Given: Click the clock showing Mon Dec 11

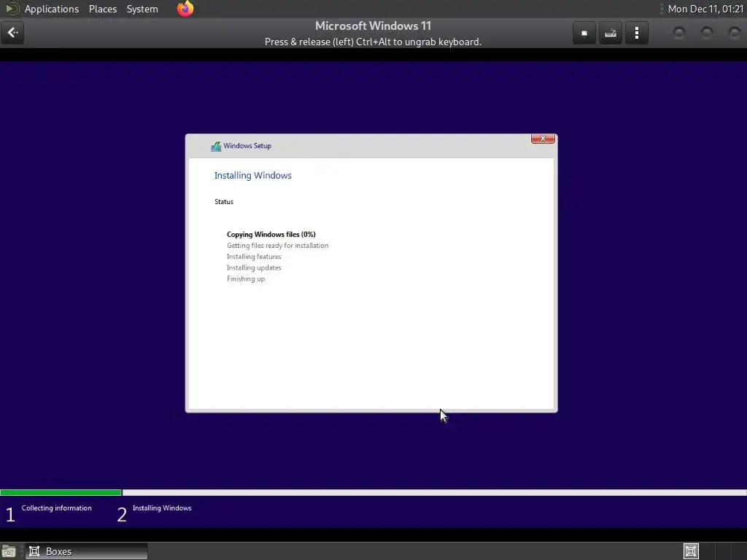Looking at the screenshot, I should [x=705, y=9].
